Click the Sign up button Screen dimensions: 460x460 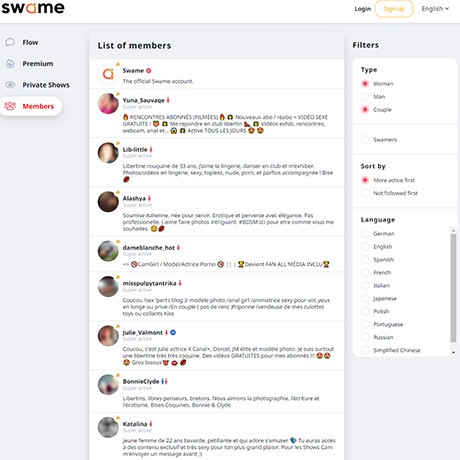(394, 9)
